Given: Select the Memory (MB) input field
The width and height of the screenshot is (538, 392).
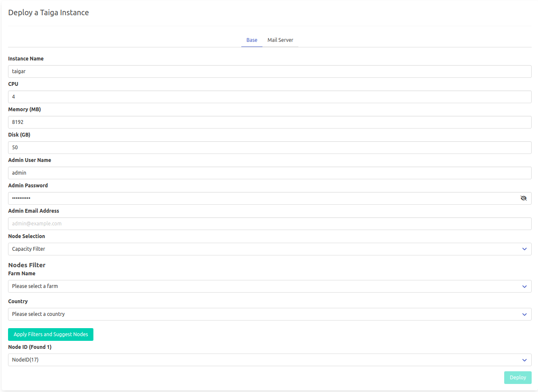Looking at the screenshot, I should pyautogui.click(x=270, y=122).
